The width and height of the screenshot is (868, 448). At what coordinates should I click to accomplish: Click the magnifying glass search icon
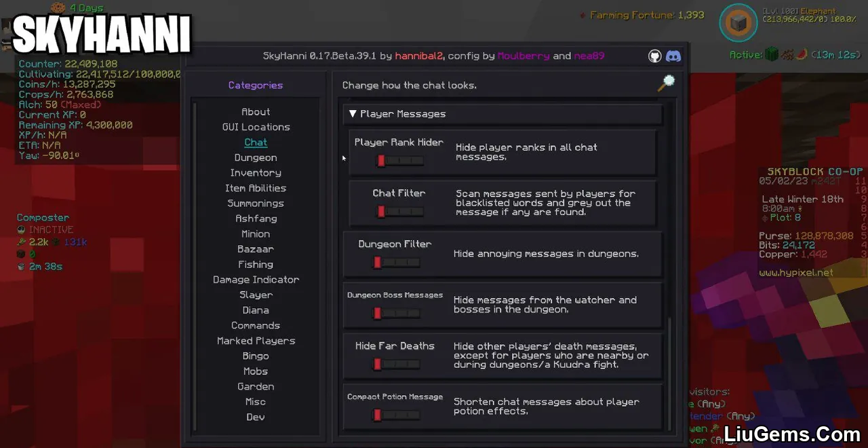(667, 83)
